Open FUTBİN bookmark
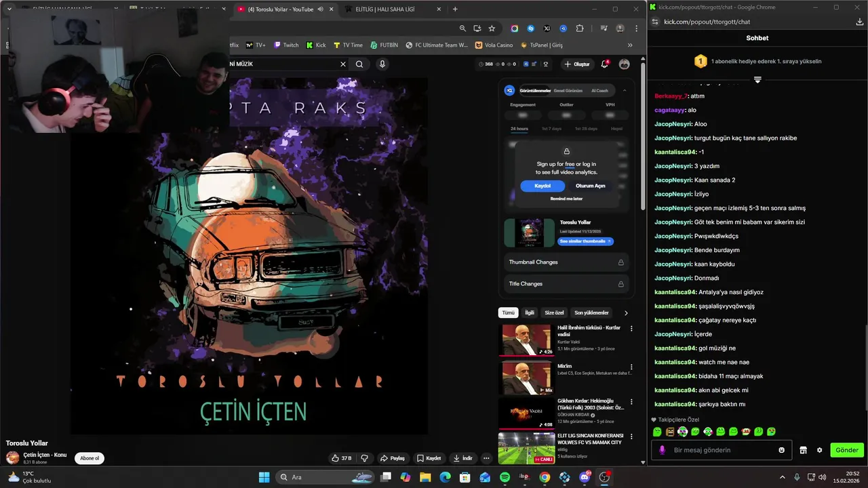Viewport: 868px width, 488px height. pyautogui.click(x=384, y=45)
